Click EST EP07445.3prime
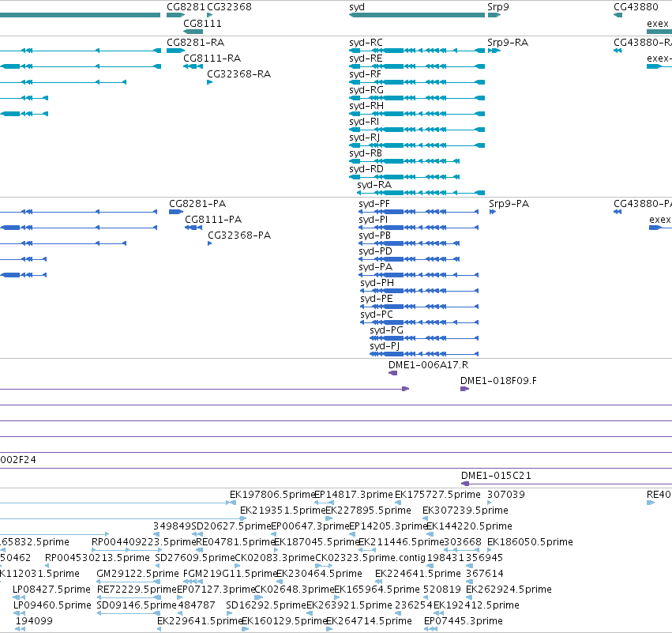Viewport: 672px width, 633px height. [x=464, y=621]
